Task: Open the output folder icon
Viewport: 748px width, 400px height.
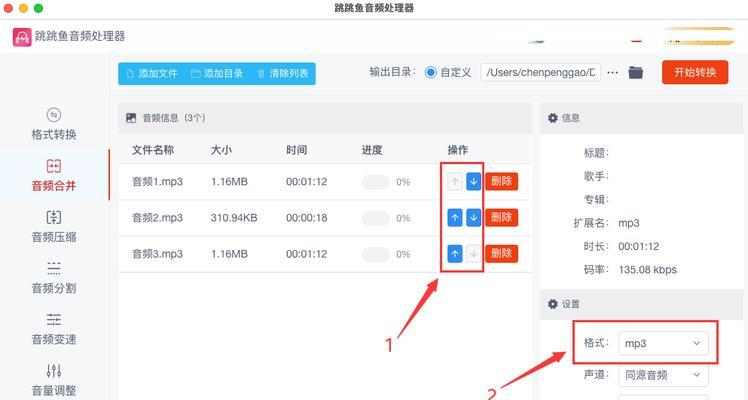Action: [x=635, y=72]
